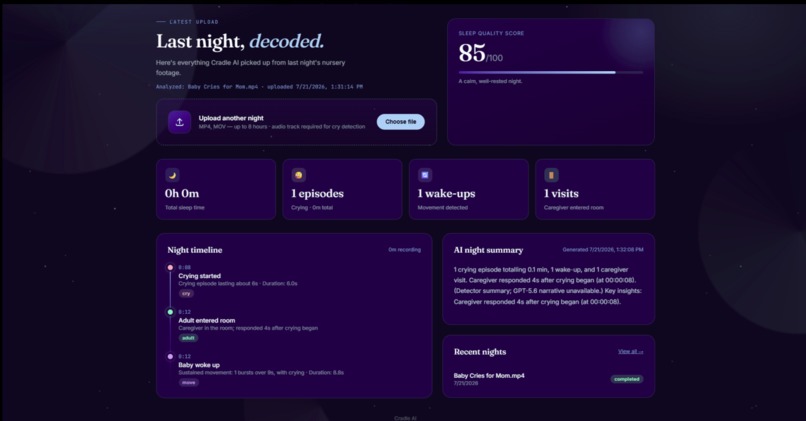Viewport: 806px width, 421px height.
Task: Click the Night timeline heading
Action: tap(195, 250)
